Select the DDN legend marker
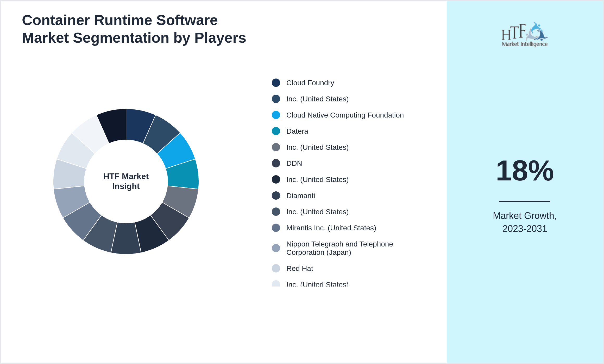This screenshot has height=364, width=604. point(276,163)
